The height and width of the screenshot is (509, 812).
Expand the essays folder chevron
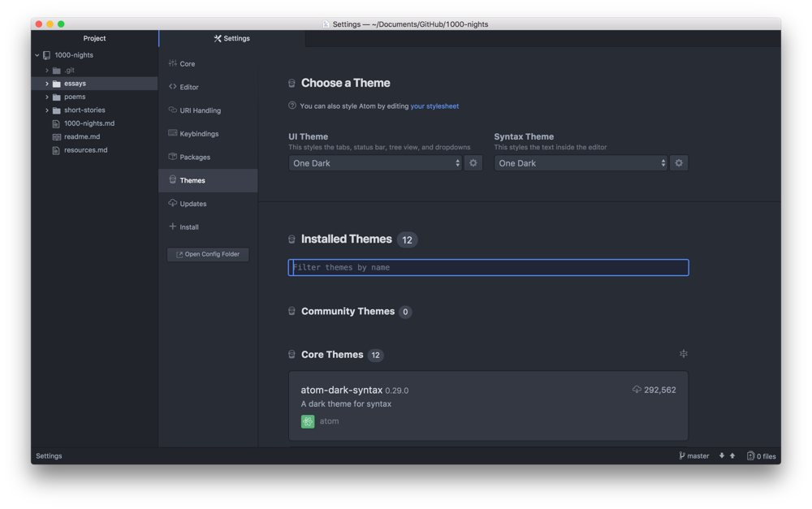[x=46, y=84]
